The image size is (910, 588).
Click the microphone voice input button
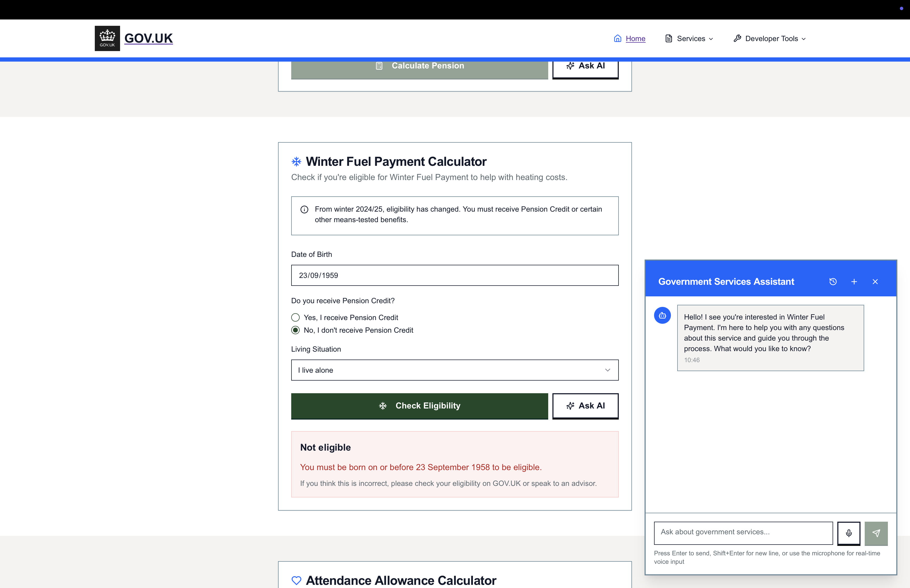pos(849,533)
